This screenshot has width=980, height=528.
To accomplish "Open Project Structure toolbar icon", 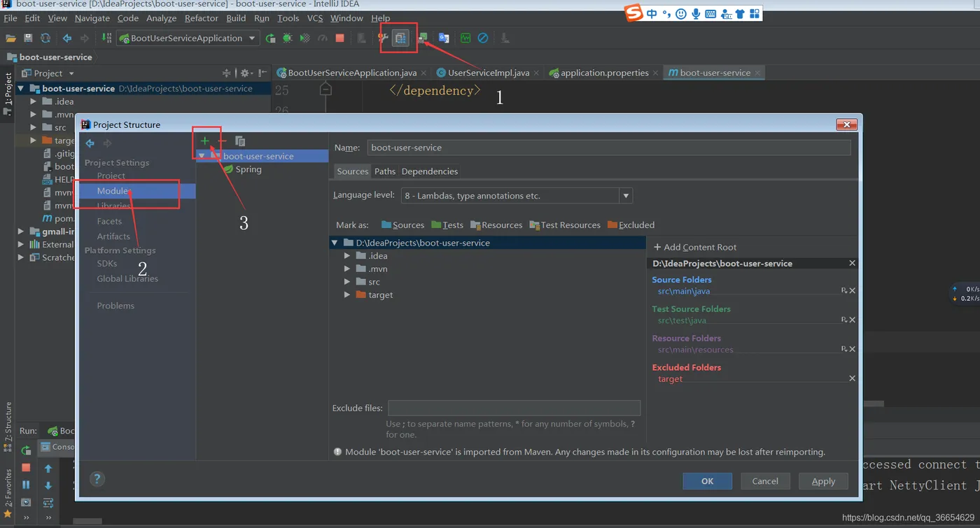I will click(400, 38).
